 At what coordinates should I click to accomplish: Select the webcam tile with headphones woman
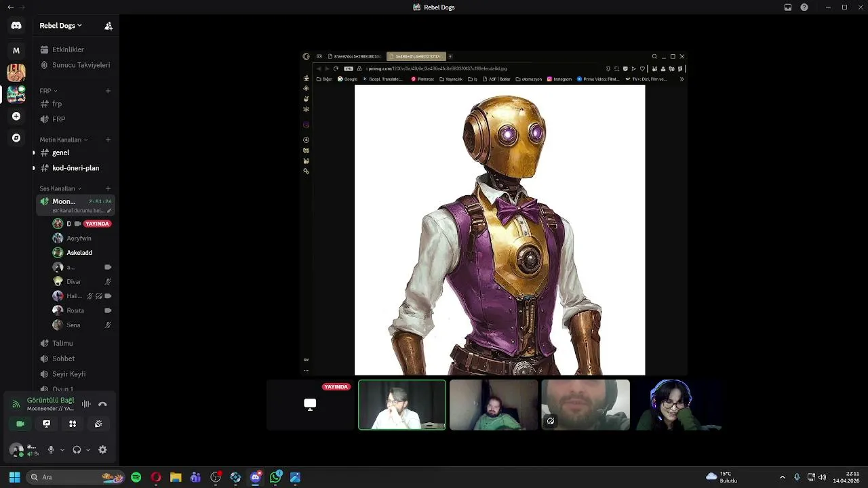[x=677, y=405]
